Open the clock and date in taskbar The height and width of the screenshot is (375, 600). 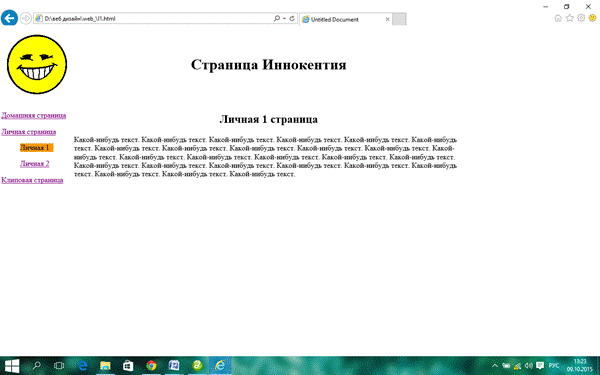click(x=580, y=365)
